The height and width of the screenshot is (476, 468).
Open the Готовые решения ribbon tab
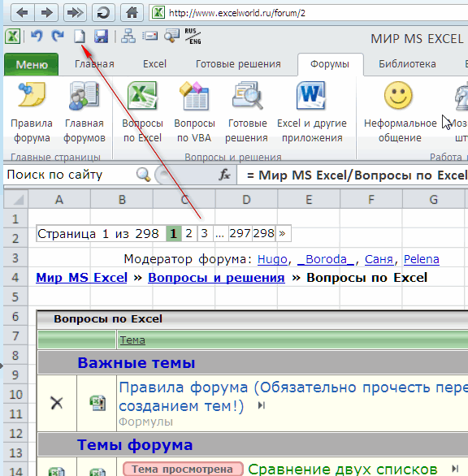238,64
